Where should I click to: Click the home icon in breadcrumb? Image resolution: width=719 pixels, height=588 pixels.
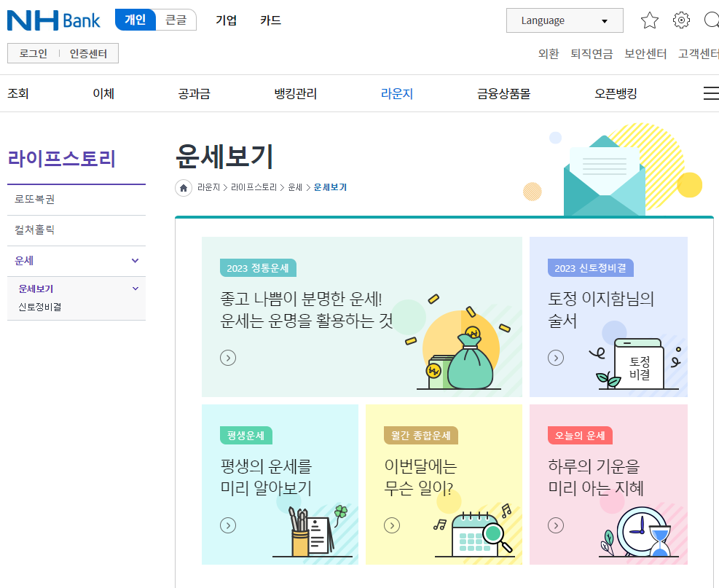182,187
